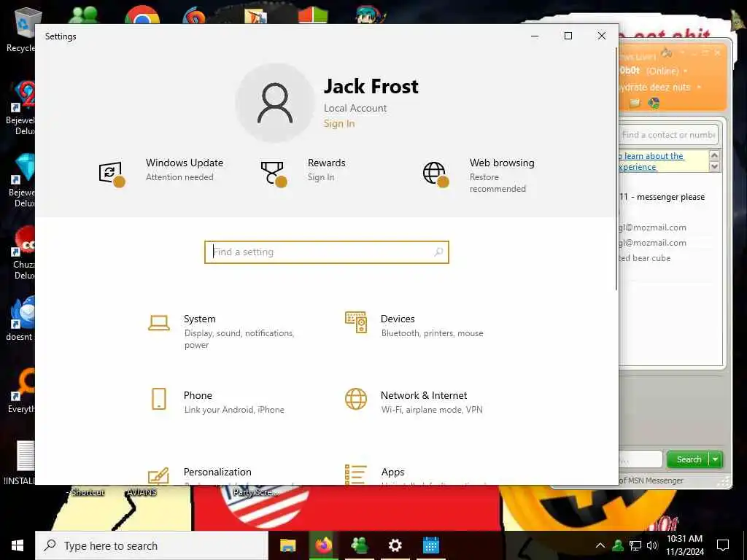Open the Network & Internet title
The image size is (747, 560).
point(424,395)
